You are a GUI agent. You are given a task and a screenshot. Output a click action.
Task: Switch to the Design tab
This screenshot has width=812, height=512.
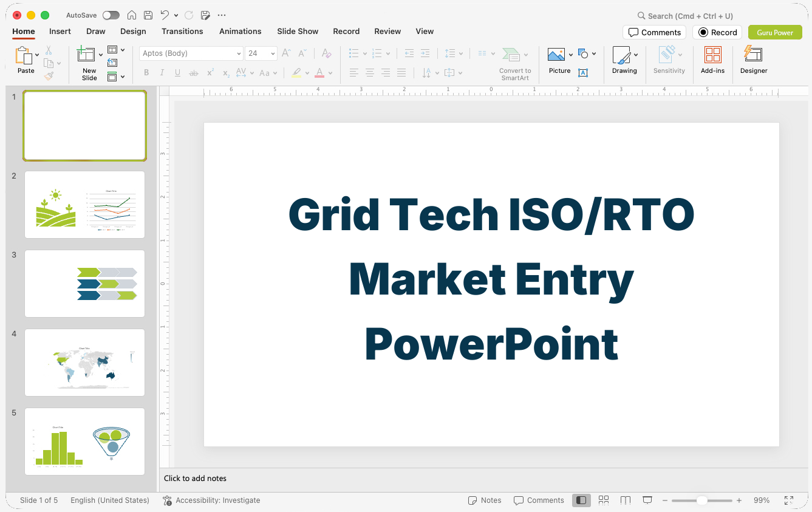pos(133,31)
